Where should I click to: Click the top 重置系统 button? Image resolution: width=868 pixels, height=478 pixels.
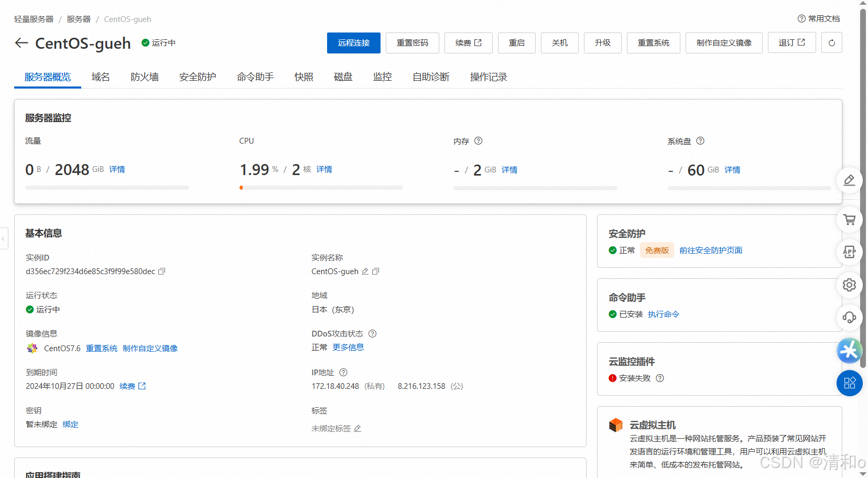click(654, 43)
